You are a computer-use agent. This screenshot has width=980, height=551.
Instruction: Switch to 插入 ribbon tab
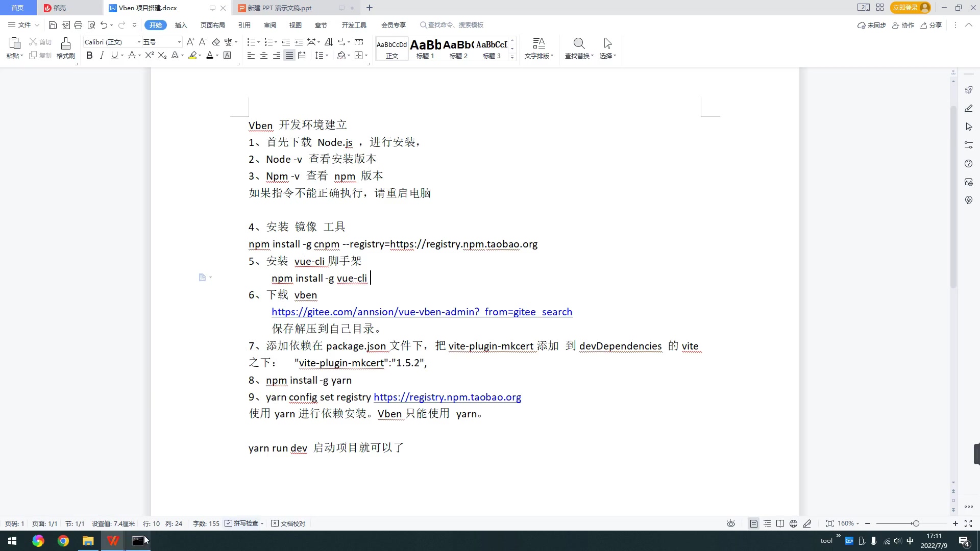pyautogui.click(x=181, y=25)
